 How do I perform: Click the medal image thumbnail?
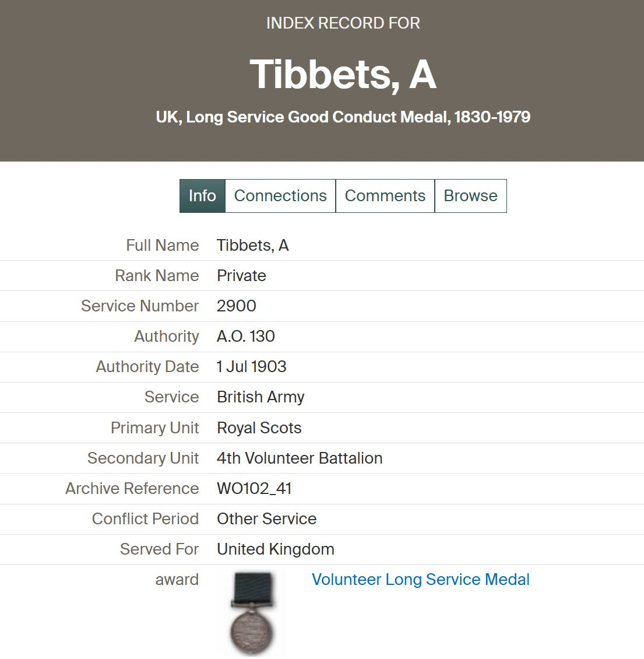pyautogui.click(x=252, y=613)
